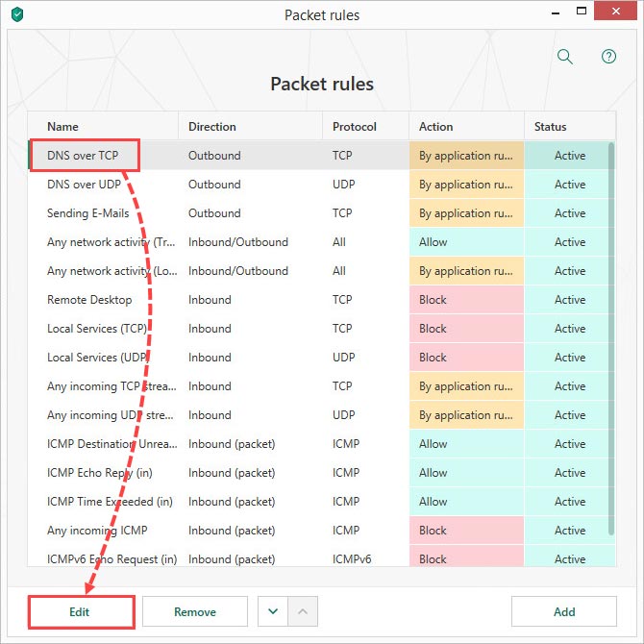The image size is (644, 644).
Task: Close the Packet rules window
Action: pyautogui.click(x=621, y=15)
